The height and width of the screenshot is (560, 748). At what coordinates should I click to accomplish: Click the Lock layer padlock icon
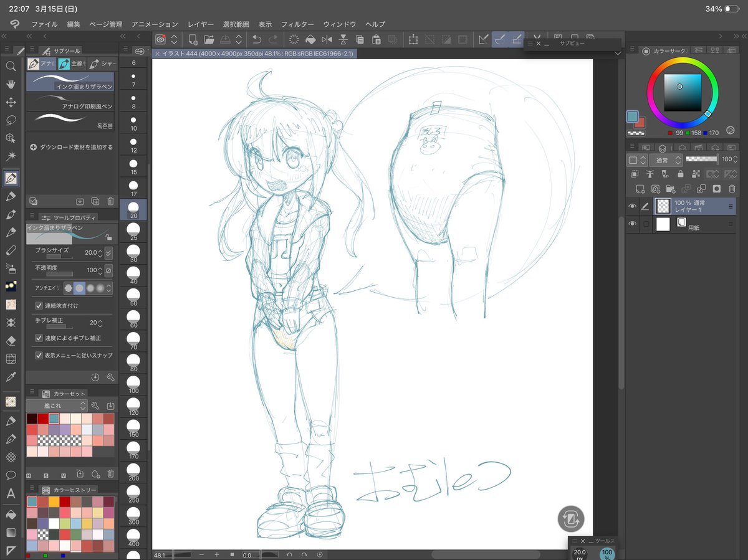680,174
